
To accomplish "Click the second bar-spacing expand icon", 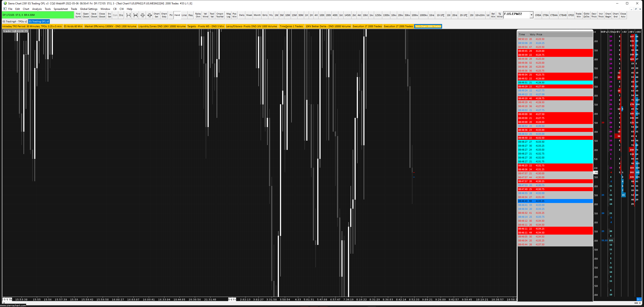I will click(x=136, y=15).
